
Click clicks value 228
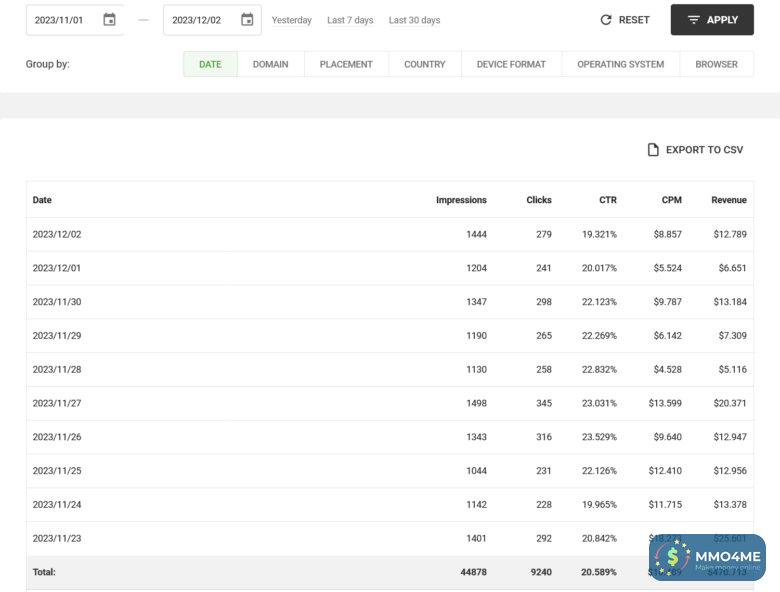click(x=544, y=505)
